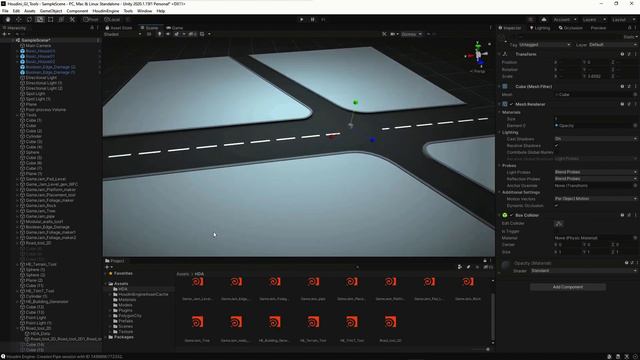The width and height of the screenshot is (640, 360).
Task: Open the Layout dropdown
Action: coord(622,20)
